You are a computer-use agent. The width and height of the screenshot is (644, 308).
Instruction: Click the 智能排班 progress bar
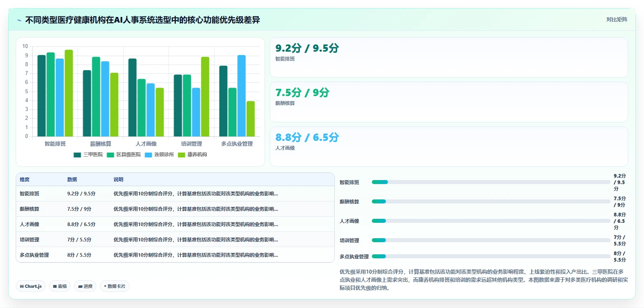tap(491, 182)
